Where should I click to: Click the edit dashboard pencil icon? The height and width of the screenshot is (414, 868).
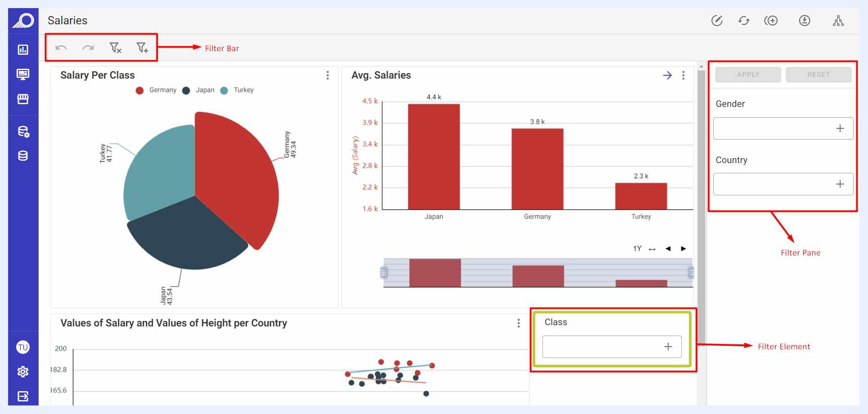(717, 21)
